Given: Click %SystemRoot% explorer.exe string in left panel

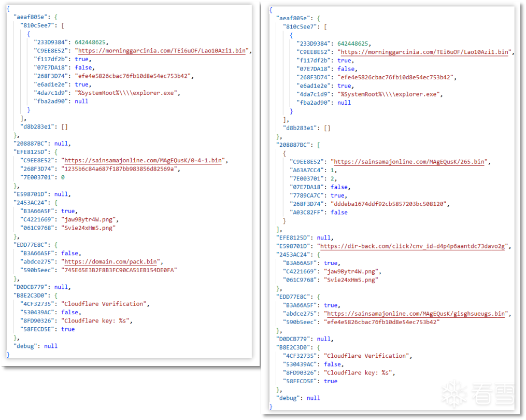Looking at the screenshot, I should 126,93.
